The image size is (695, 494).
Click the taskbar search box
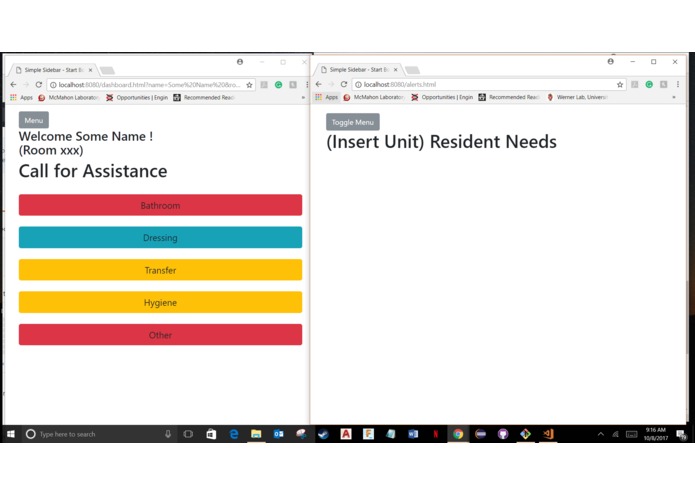(x=98, y=434)
